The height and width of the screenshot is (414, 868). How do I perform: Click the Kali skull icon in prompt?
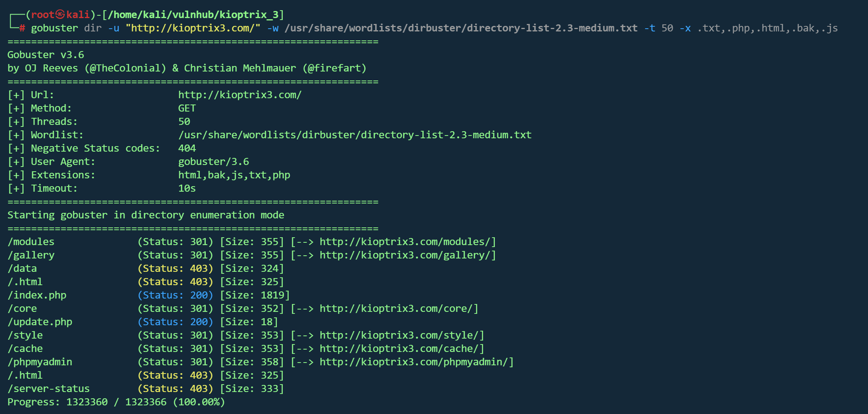[x=60, y=15]
